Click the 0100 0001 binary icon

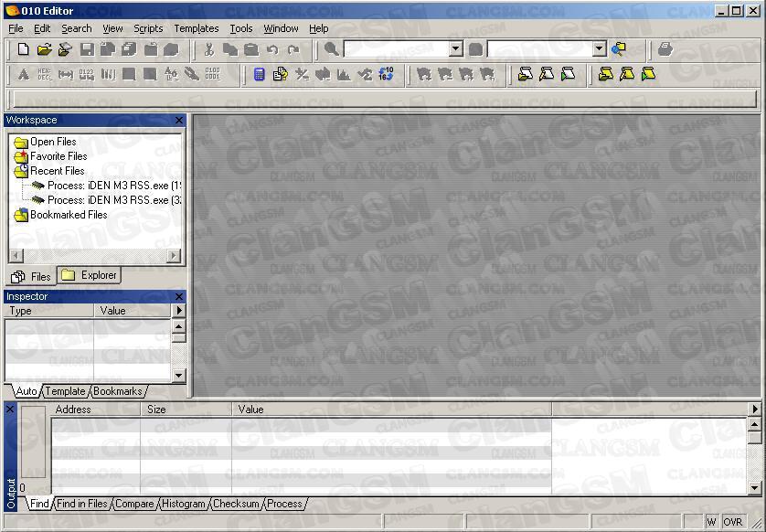[x=212, y=74]
